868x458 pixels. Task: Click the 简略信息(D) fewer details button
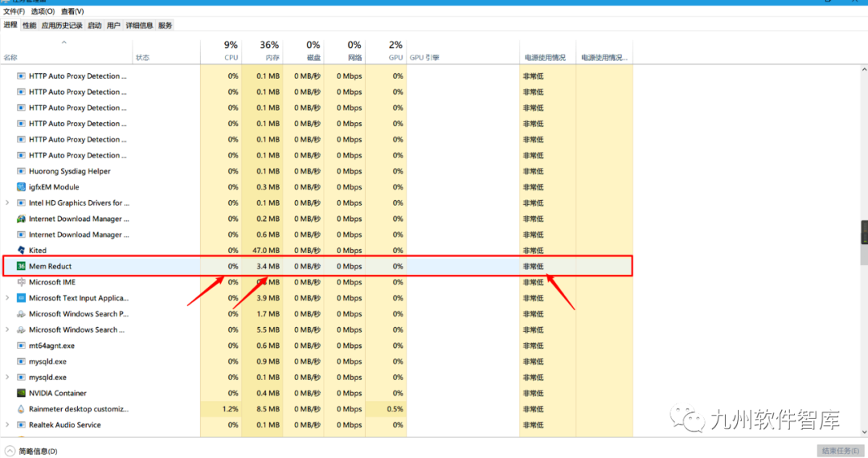[31, 451]
